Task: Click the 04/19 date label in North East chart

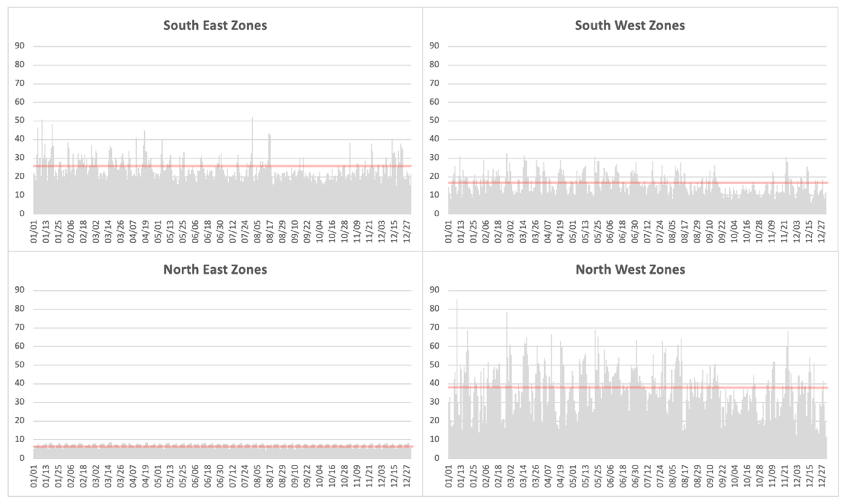Action: point(145,476)
